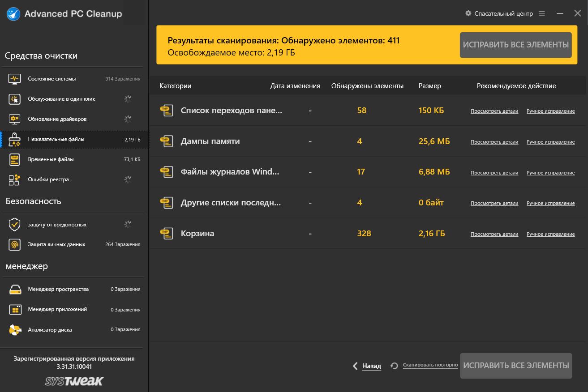
Task: Open the Disk Analyzer icon
Action: (15, 330)
